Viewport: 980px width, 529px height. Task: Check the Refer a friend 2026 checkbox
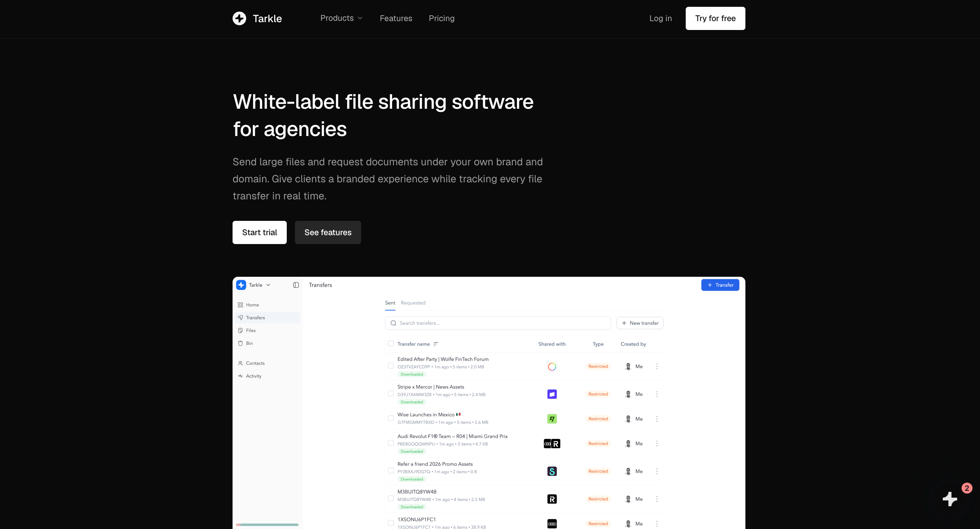click(x=391, y=470)
